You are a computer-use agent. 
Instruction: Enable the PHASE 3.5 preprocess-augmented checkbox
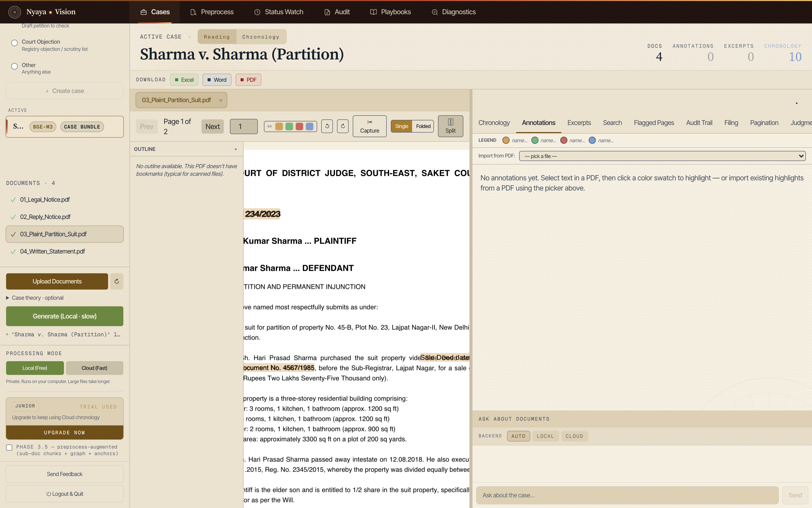(x=9, y=448)
